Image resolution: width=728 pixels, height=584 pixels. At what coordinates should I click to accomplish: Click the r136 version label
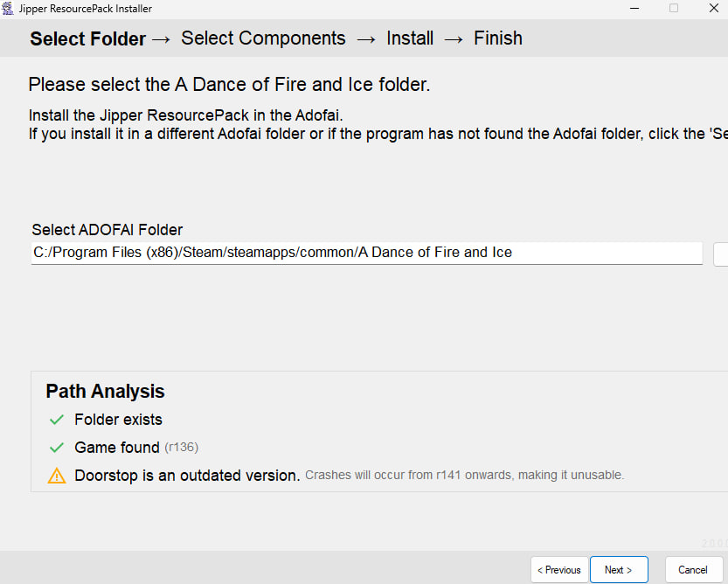point(182,447)
